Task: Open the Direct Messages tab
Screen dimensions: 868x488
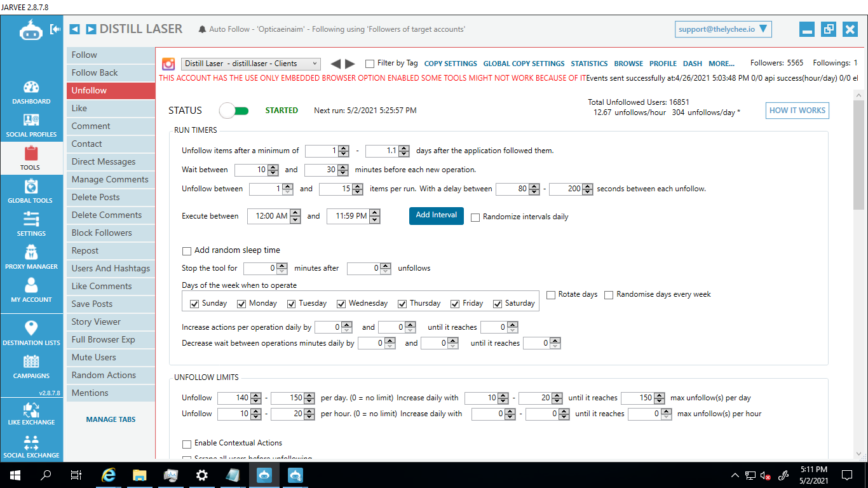Action: pos(111,161)
